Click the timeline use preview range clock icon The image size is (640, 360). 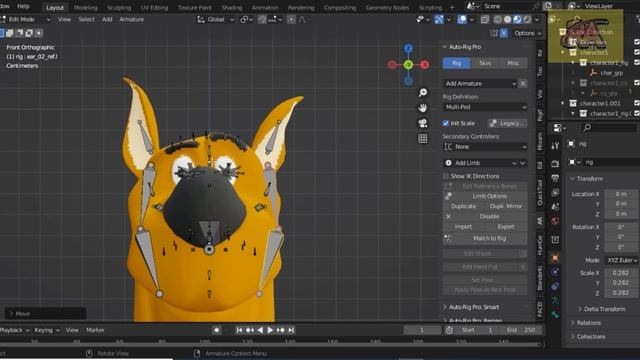(x=449, y=330)
